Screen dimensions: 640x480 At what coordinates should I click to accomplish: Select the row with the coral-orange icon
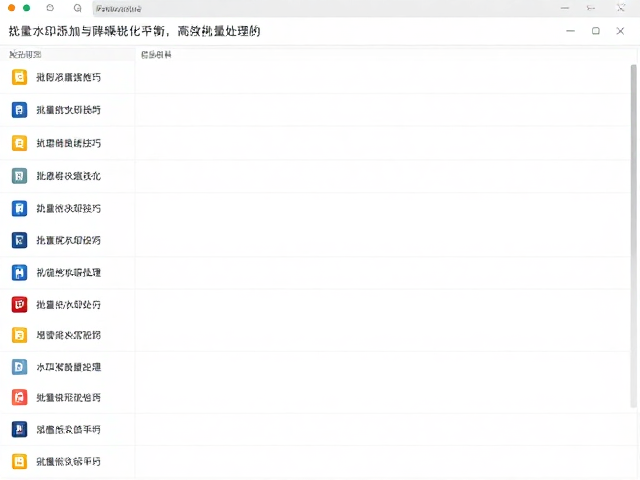coord(68,398)
